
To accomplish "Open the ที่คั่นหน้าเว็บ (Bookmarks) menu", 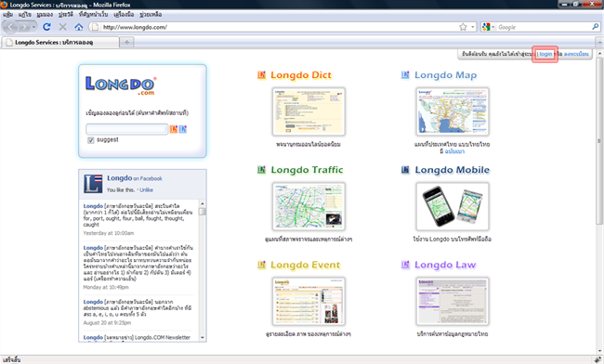I will pyautogui.click(x=94, y=14).
